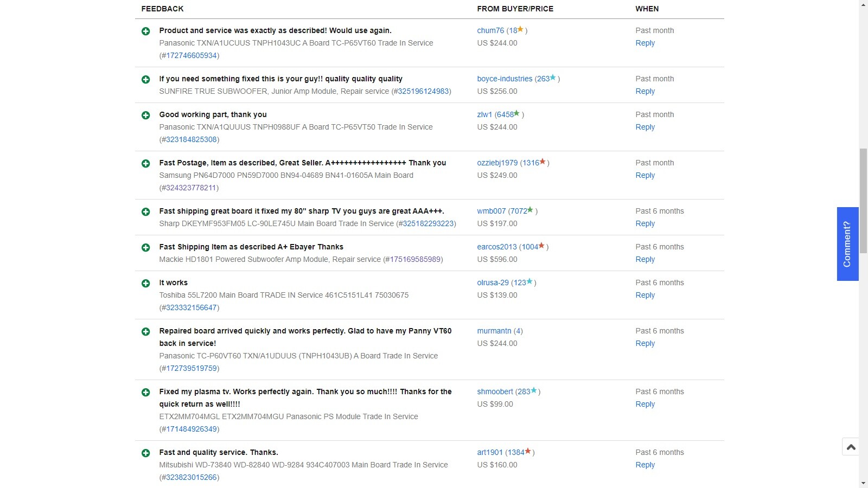Open item link 325182293223 for Sharp board
This screenshot has width=868, height=488.
[x=427, y=224]
